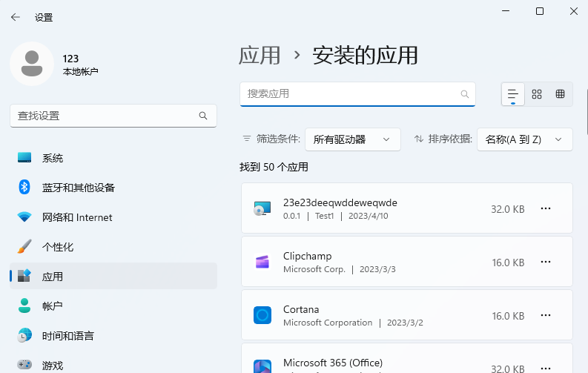Click the 32.0 KB size of 23e23deeqwddeweqwde
Screen dimensions: 588x373
click(x=508, y=209)
